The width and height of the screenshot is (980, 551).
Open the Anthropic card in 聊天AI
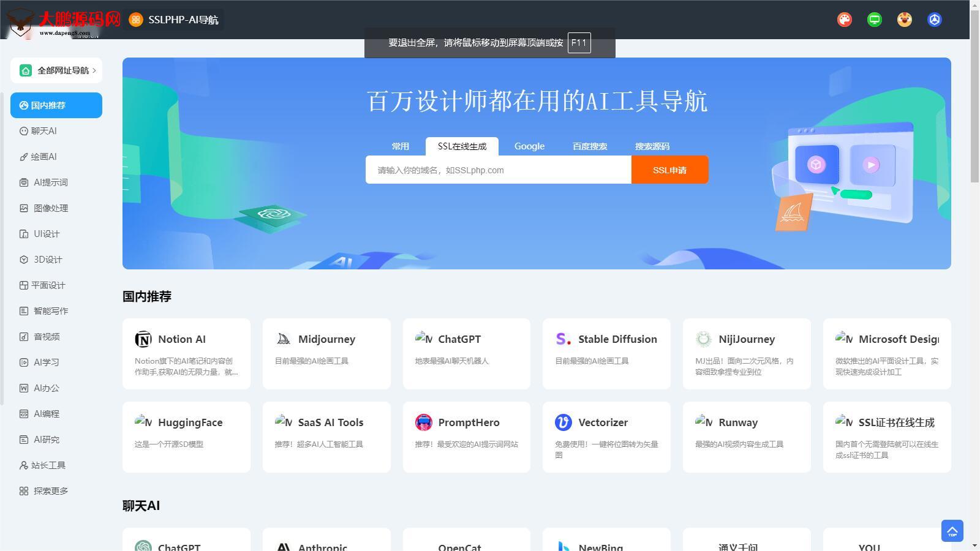pyautogui.click(x=326, y=539)
